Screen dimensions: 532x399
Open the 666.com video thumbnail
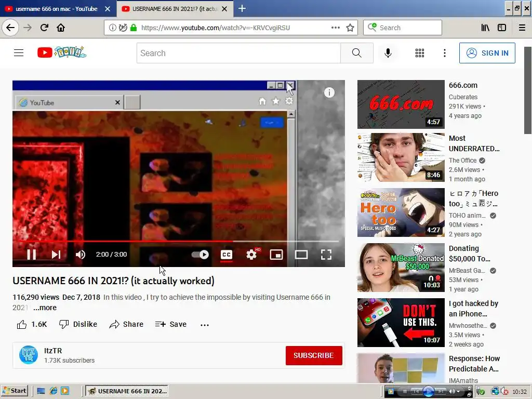tap(401, 104)
